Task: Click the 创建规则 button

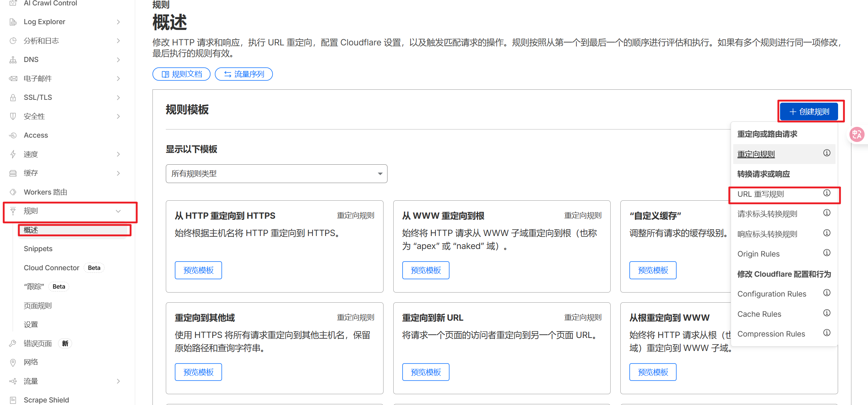Action: (x=809, y=111)
